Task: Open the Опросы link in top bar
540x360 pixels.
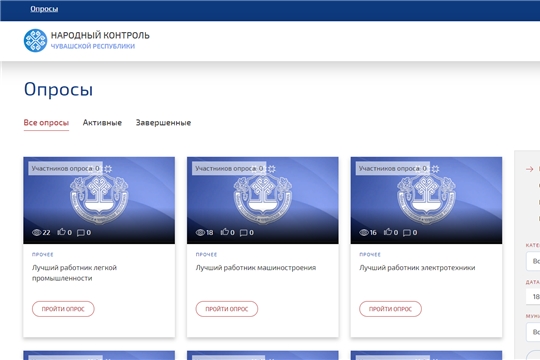Action: (x=44, y=9)
